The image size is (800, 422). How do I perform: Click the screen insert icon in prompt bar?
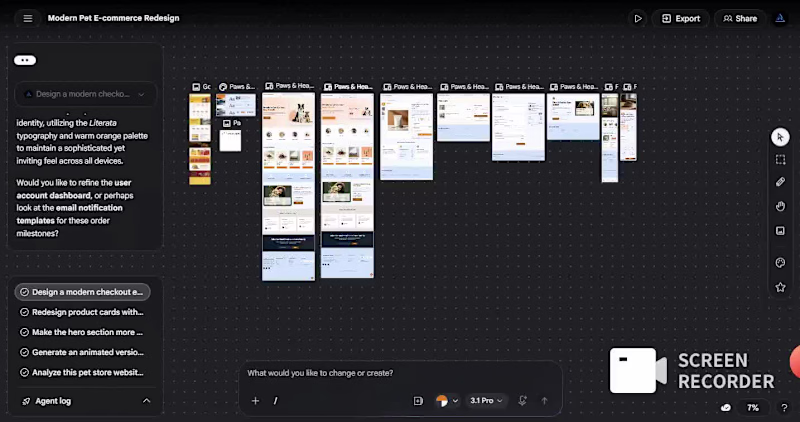[x=418, y=401]
